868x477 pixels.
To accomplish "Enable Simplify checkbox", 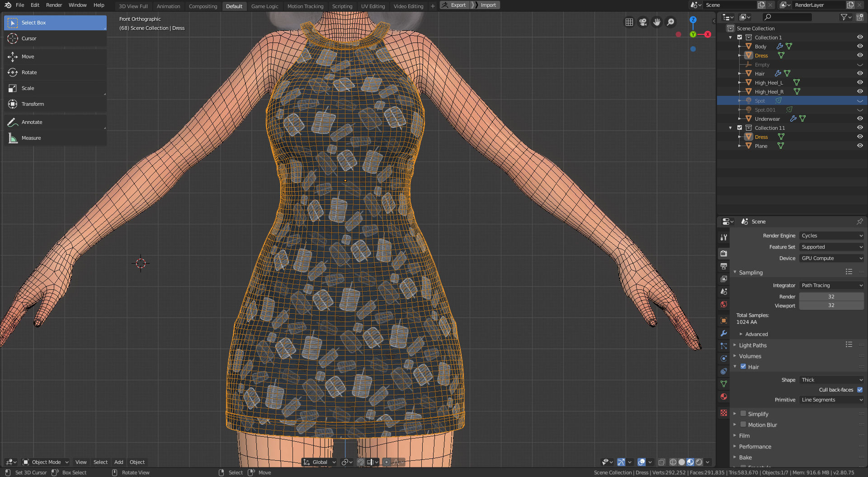I will tap(743, 414).
